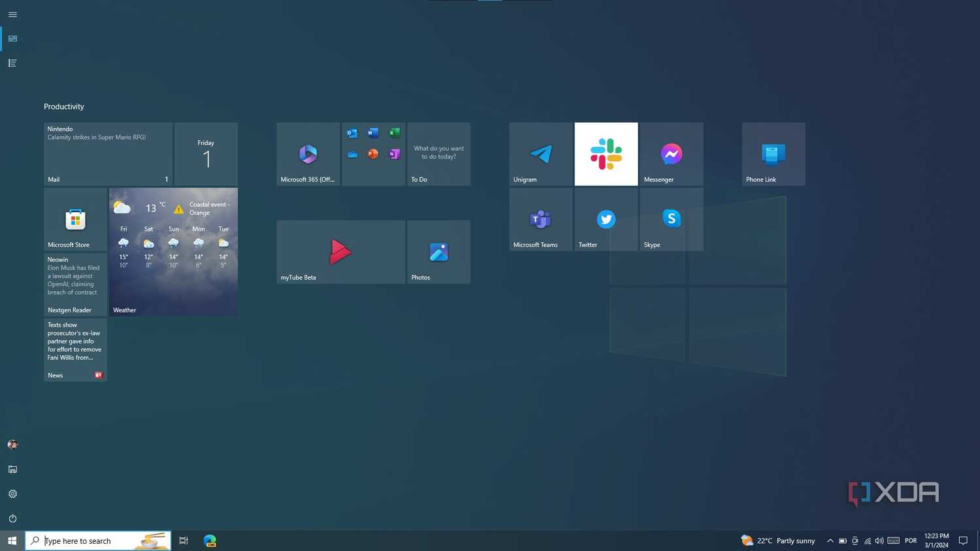980x551 pixels.
Task: Select the Productivity group header
Action: click(x=64, y=106)
